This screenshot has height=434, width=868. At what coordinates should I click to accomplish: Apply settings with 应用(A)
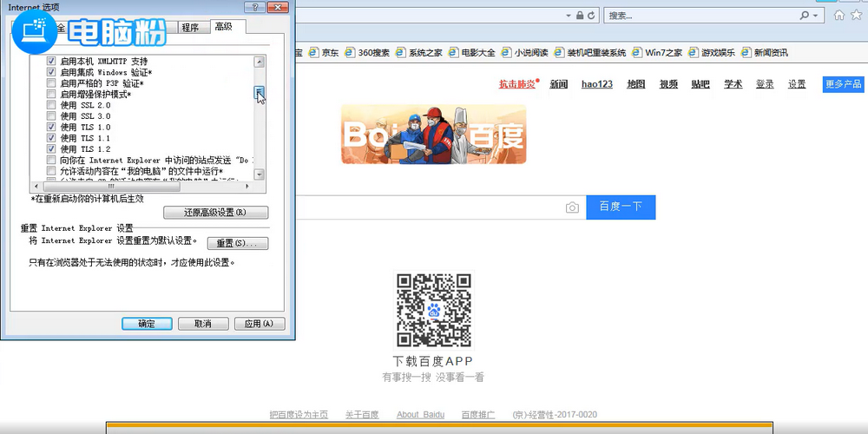click(x=260, y=324)
